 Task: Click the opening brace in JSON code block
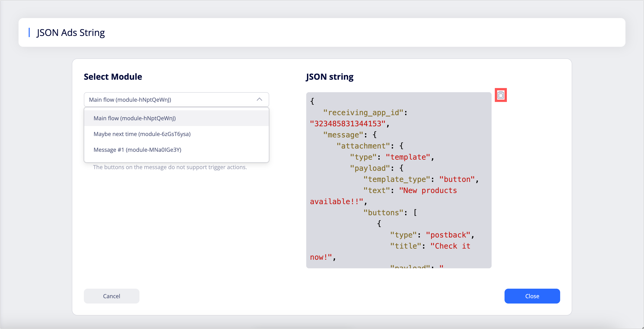(x=312, y=101)
